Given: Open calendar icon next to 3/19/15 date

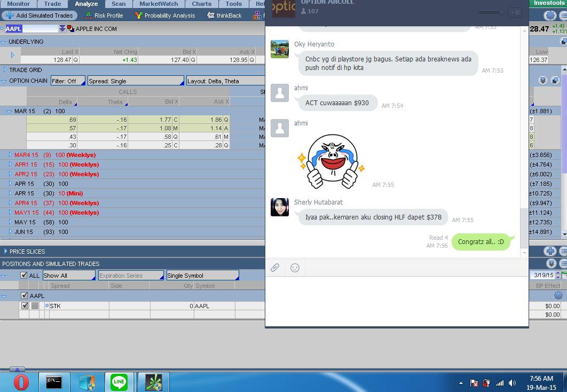Looking at the screenshot, I should click(x=564, y=276).
